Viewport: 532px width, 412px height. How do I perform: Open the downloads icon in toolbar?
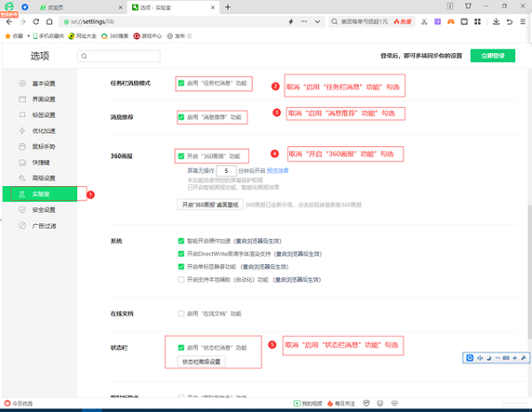[x=496, y=21]
